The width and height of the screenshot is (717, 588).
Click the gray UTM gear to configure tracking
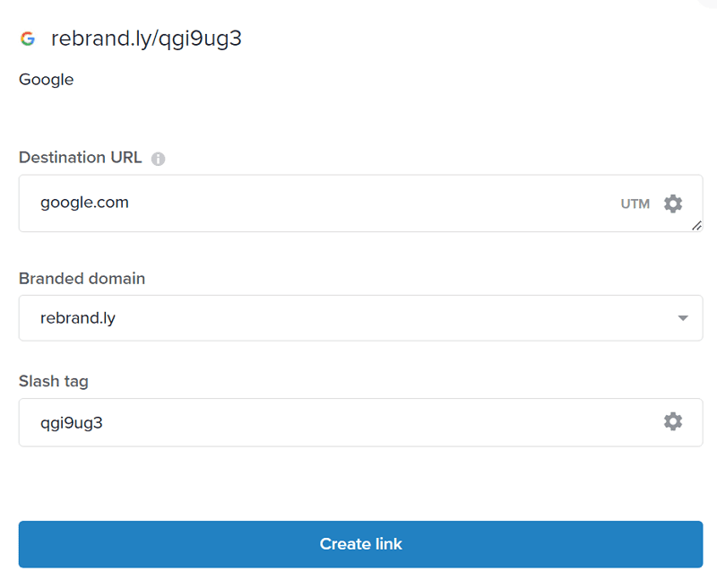pos(674,203)
